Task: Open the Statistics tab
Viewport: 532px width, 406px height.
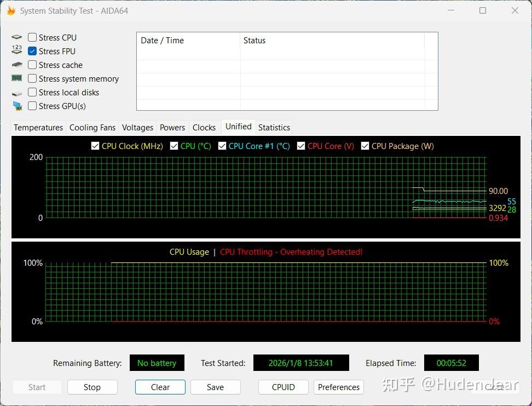Action: 274,128
